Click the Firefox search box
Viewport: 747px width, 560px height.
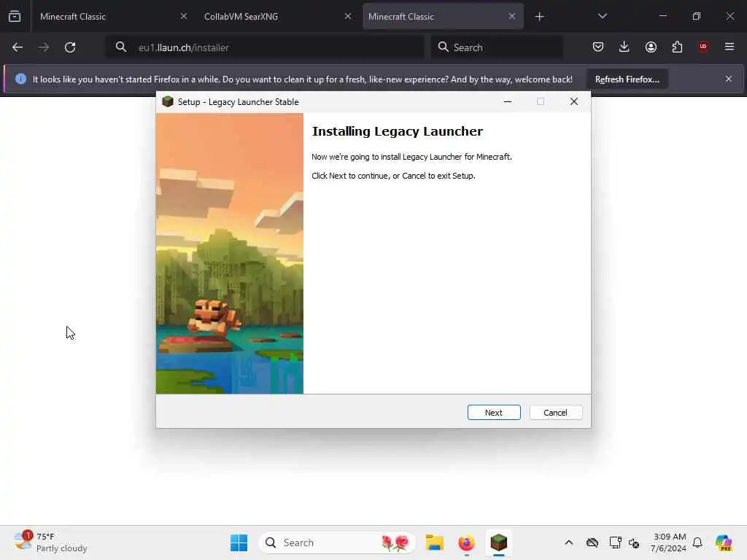point(497,47)
